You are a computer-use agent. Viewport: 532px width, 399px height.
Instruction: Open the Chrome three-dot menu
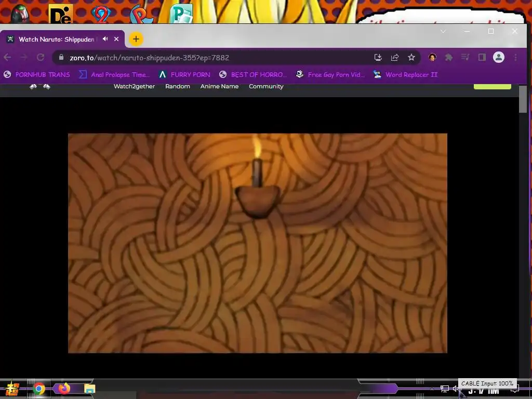515,57
